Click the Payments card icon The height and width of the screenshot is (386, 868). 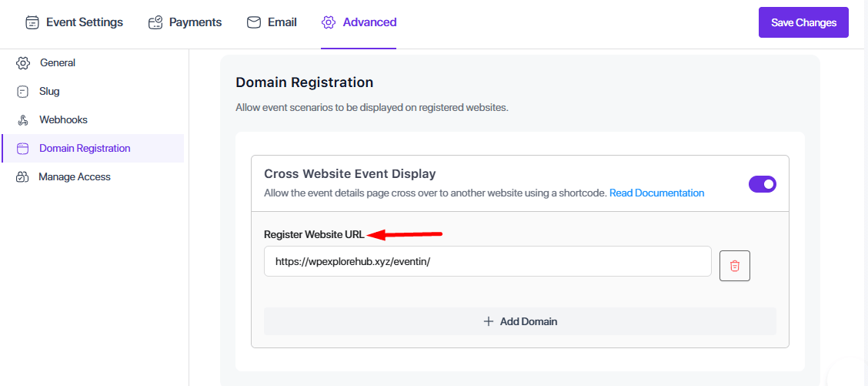point(155,22)
